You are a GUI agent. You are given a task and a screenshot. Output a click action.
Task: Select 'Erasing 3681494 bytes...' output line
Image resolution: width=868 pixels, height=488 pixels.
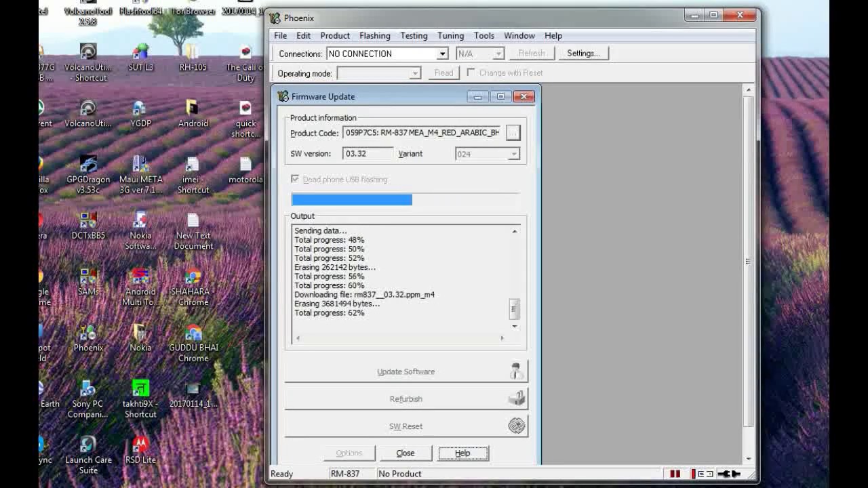[x=337, y=304]
